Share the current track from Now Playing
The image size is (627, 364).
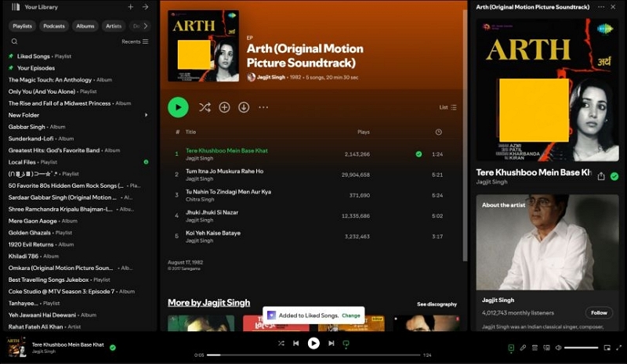pos(601,176)
